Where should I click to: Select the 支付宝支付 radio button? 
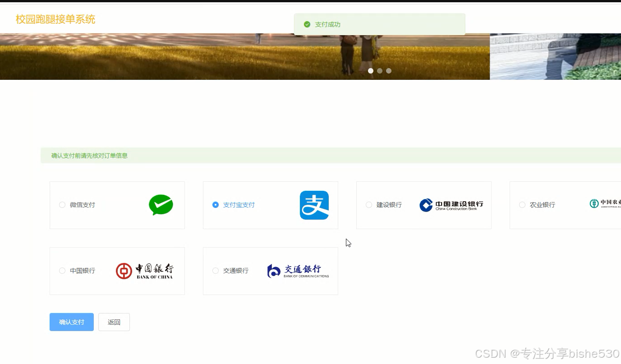pos(216,205)
